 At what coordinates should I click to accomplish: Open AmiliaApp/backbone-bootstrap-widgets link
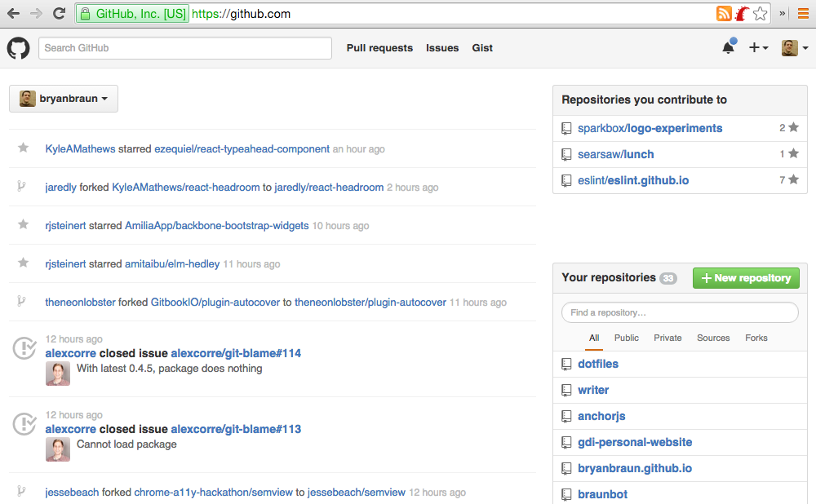coord(216,225)
